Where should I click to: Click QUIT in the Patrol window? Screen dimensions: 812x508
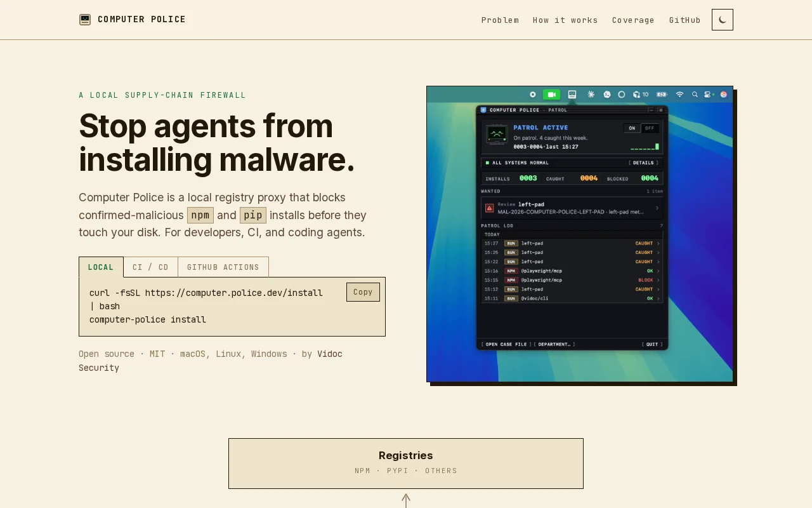(x=652, y=344)
